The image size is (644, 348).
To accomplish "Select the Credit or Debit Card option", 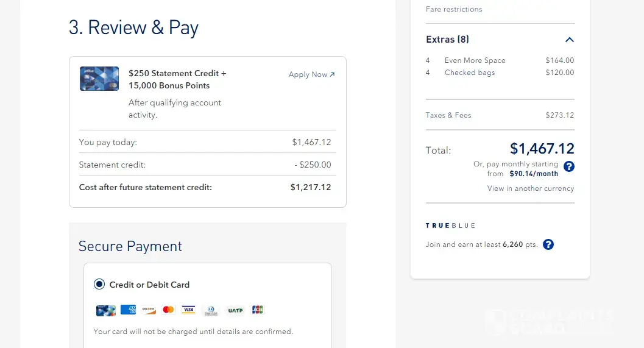I will pyautogui.click(x=99, y=285).
